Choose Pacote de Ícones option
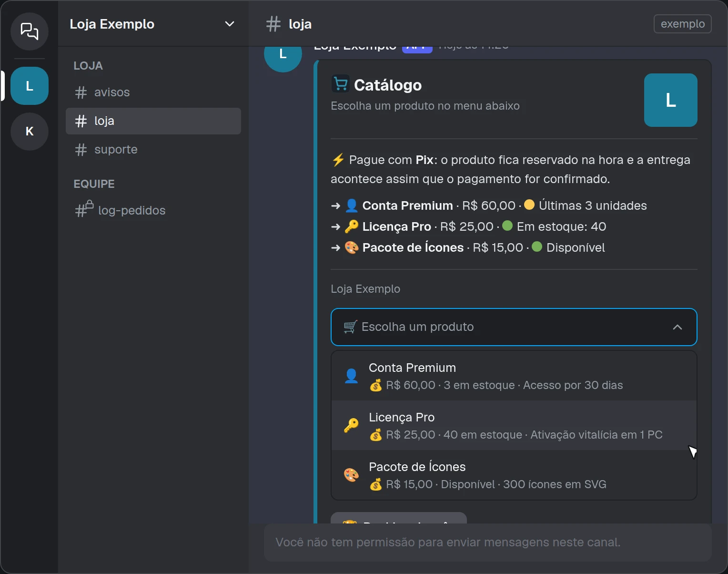 514,475
